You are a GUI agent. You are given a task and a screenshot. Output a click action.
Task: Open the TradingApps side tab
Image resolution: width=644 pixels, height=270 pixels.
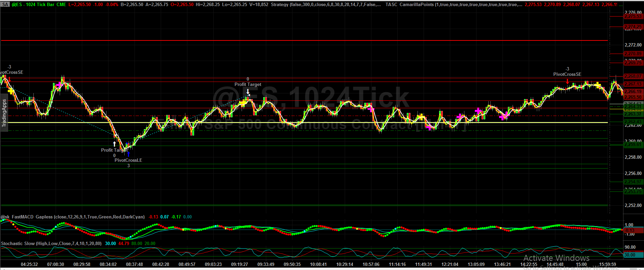[4, 113]
